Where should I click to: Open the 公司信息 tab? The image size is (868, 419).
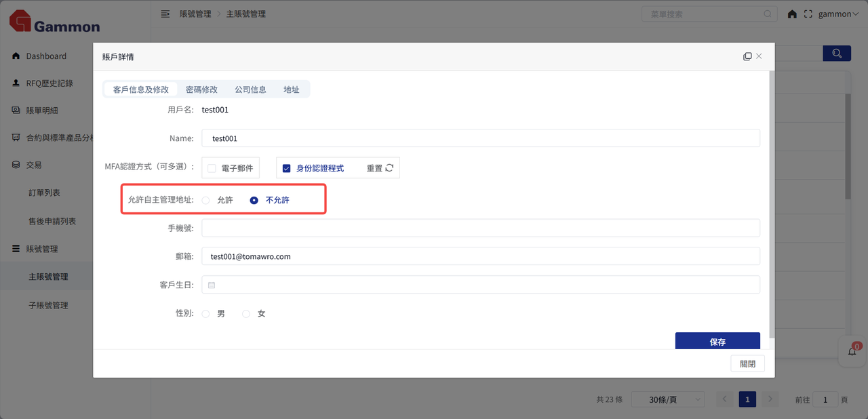(250, 89)
